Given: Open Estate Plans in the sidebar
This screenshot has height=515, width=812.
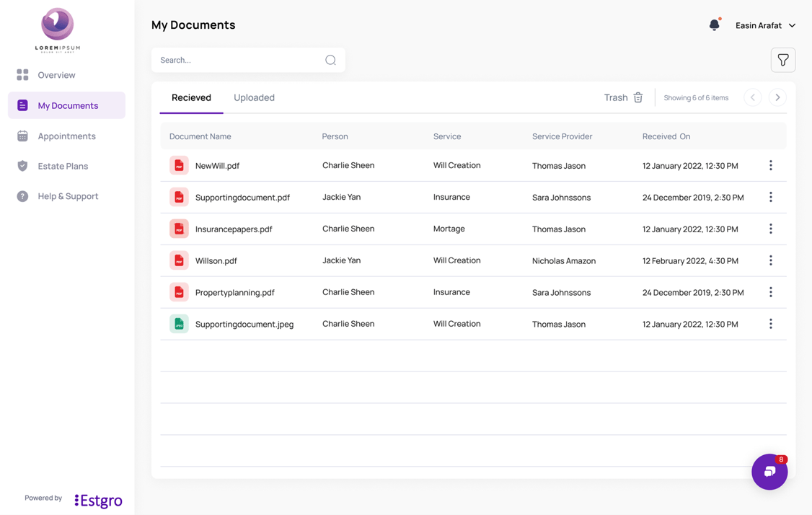Looking at the screenshot, I should pyautogui.click(x=67, y=166).
